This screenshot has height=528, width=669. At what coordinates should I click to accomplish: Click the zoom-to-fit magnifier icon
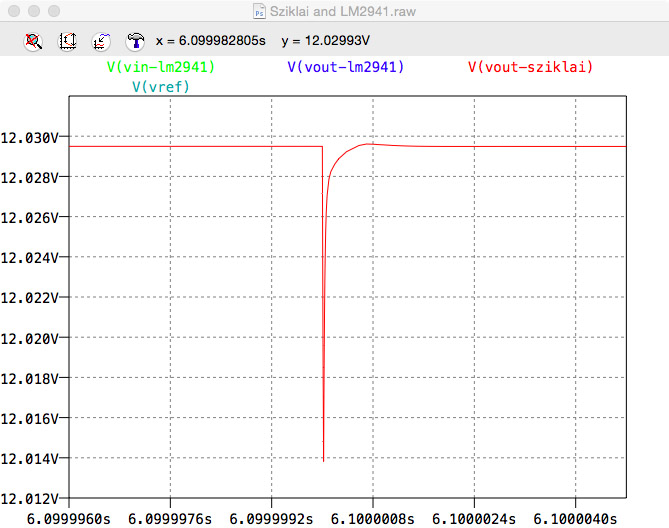(33, 41)
